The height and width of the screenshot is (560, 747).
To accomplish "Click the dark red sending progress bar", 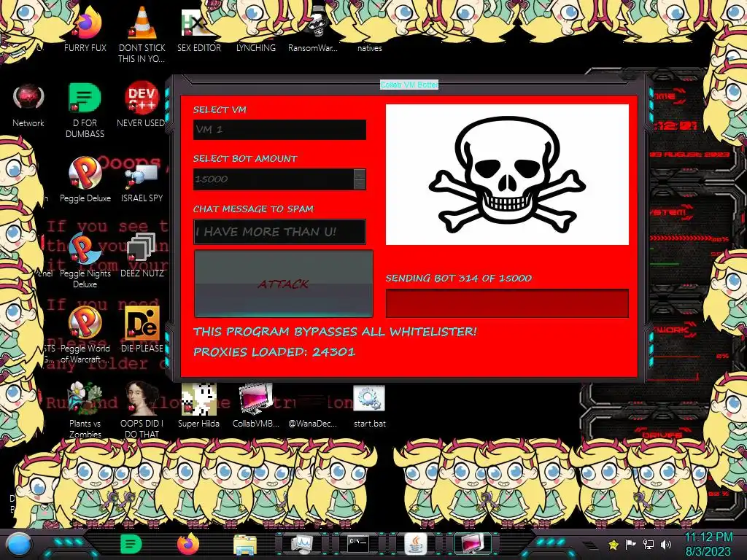I will (507, 303).
